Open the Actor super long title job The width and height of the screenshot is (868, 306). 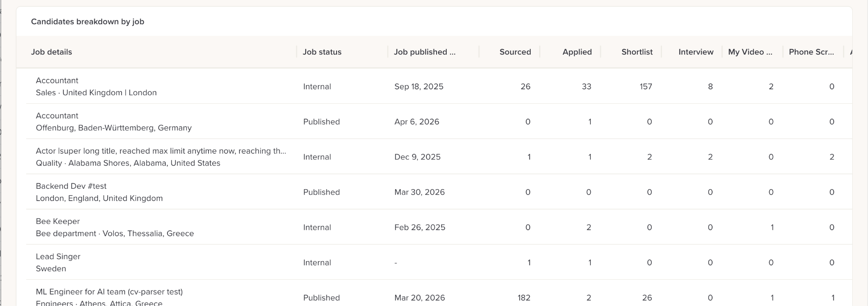(x=161, y=151)
